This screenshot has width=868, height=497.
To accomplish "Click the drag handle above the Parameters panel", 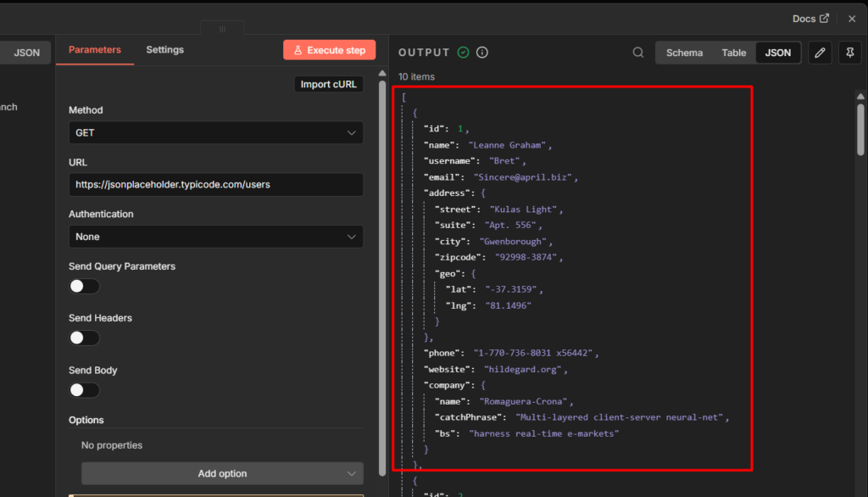I will 223,30.
